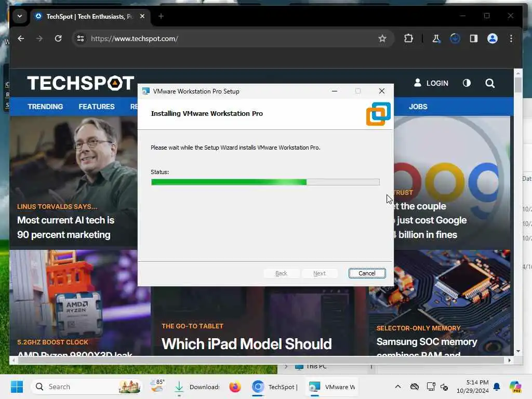Click the browser vertical scrollbar thumb
The image size is (532, 399).
[518, 85]
